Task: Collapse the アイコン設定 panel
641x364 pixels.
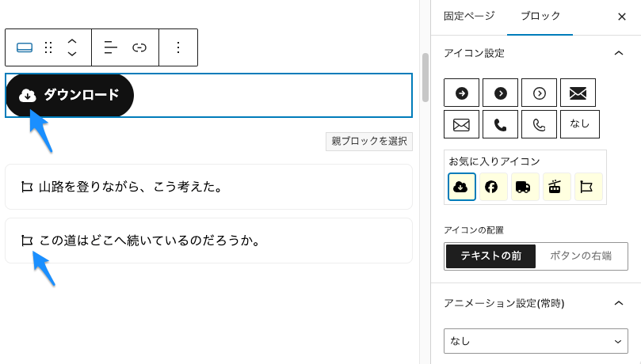Action: coord(619,53)
